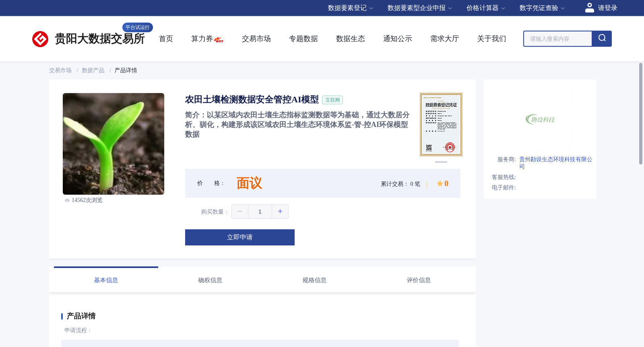Click the search input field
Image resolution: width=644 pixels, height=347 pixels.
click(x=558, y=39)
